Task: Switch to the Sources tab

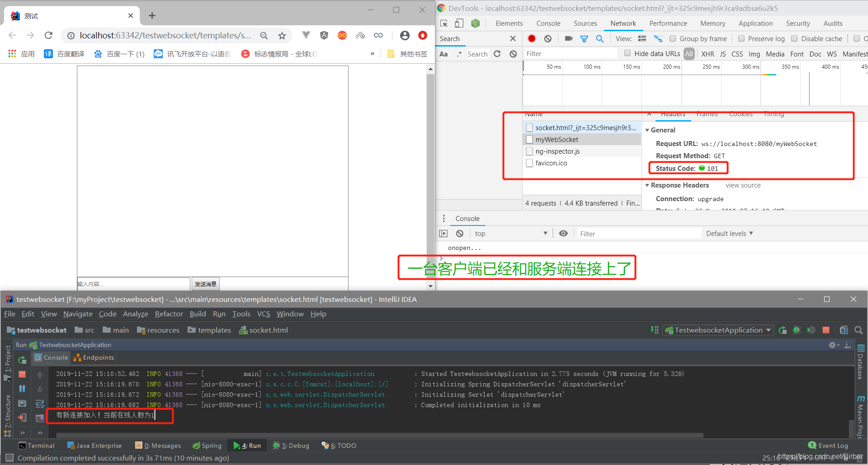Action: (x=585, y=23)
